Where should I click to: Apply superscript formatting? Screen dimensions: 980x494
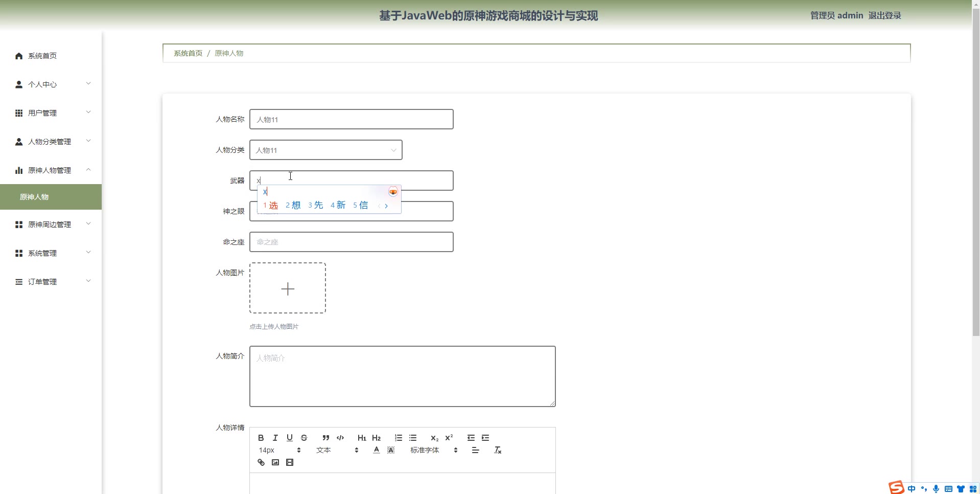(449, 438)
